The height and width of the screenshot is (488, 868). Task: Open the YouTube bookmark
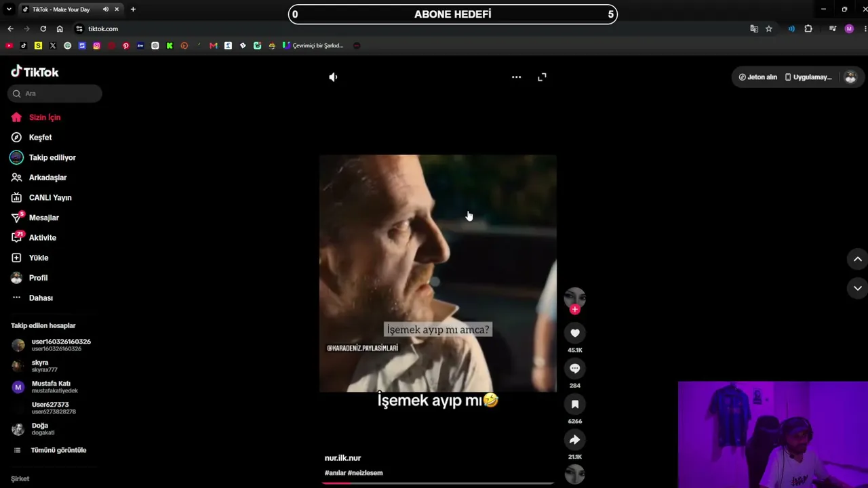point(9,45)
